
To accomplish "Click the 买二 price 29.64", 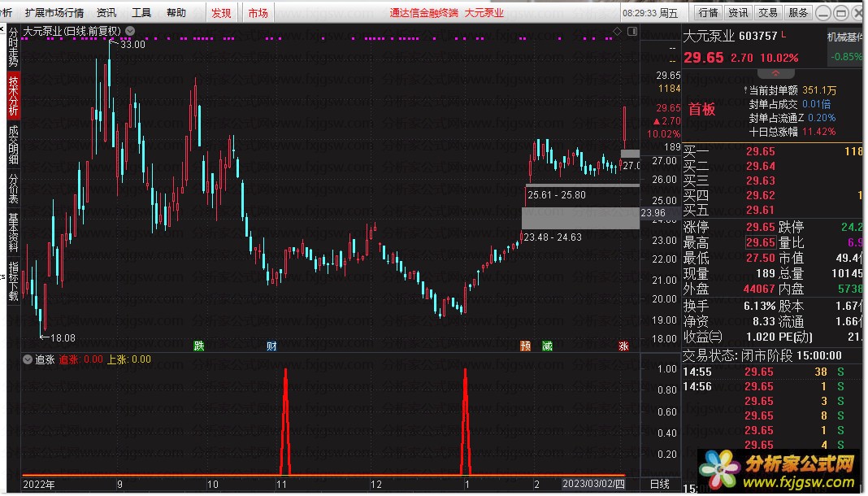I will click(760, 166).
